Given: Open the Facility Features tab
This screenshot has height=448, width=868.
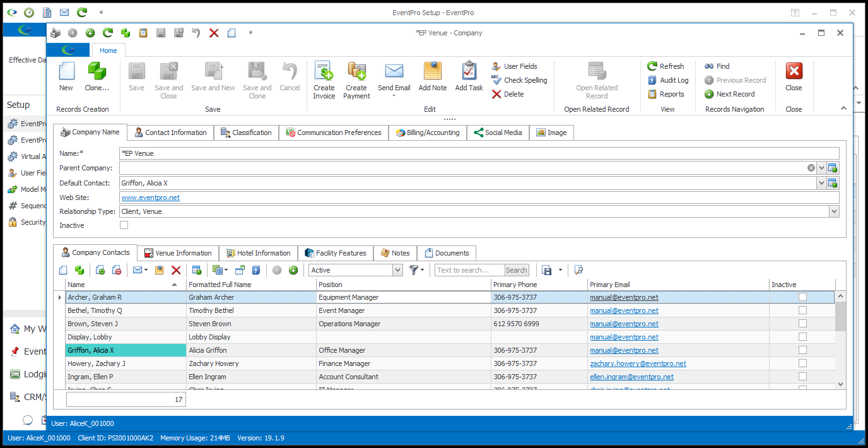Looking at the screenshot, I should (x=336, y=253).
